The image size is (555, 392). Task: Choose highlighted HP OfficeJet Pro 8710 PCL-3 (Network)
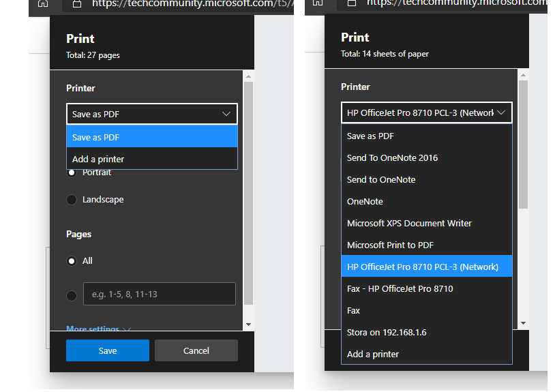click(x=427, y=267)
